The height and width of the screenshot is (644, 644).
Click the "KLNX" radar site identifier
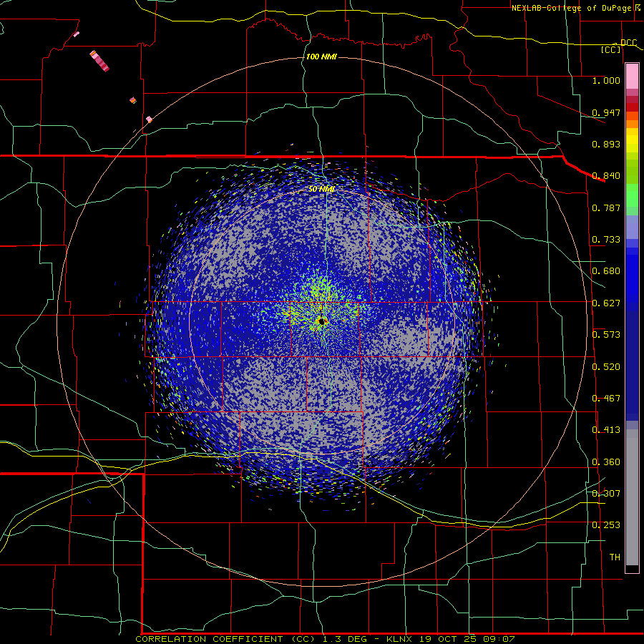pos(400,639)
